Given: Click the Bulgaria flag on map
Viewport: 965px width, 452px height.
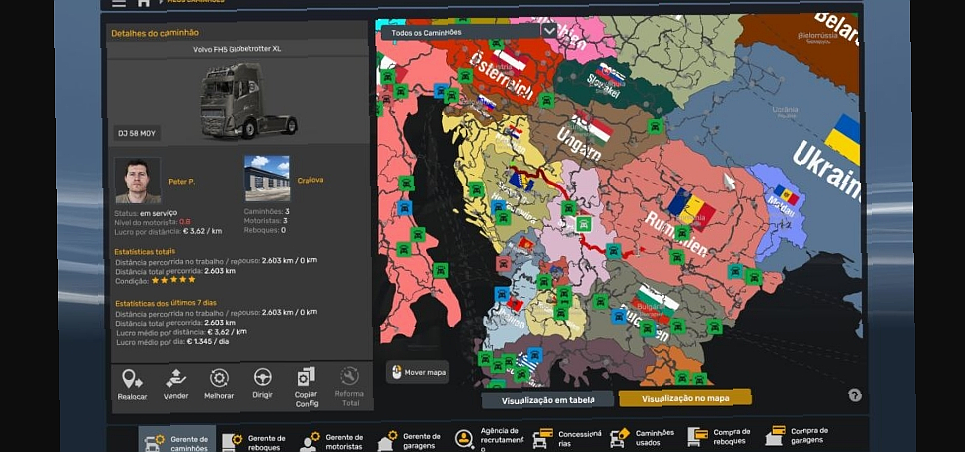Looking at the screenshot, I should [657, 303].
